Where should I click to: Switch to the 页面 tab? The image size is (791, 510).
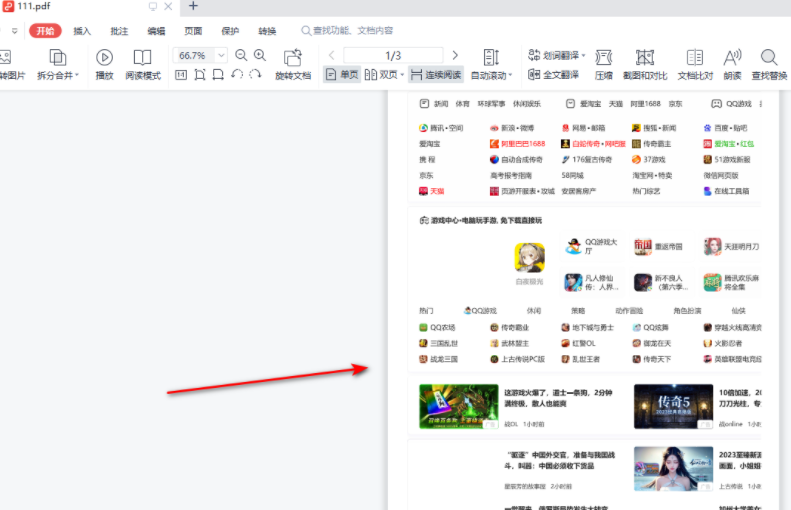pyautogui.click(x=193, y=31)
